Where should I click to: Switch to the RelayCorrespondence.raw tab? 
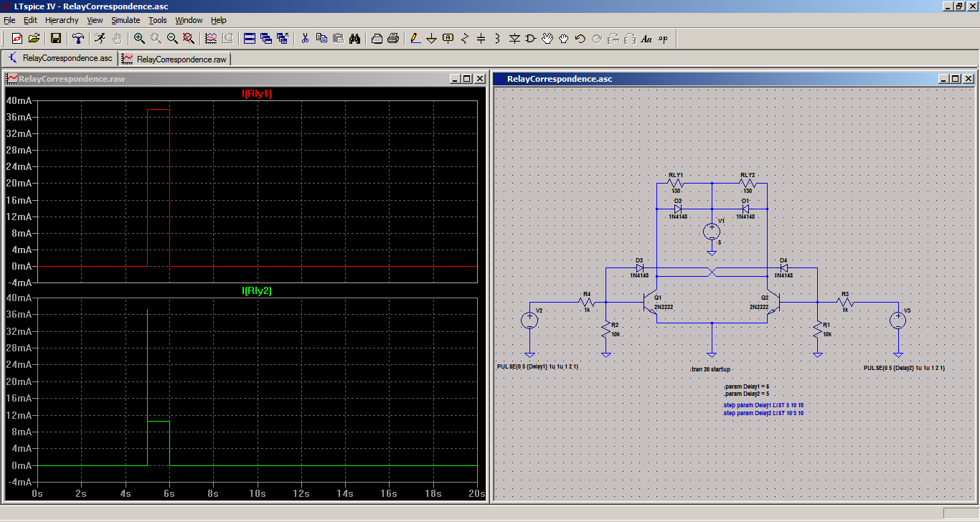pos(175,59)
